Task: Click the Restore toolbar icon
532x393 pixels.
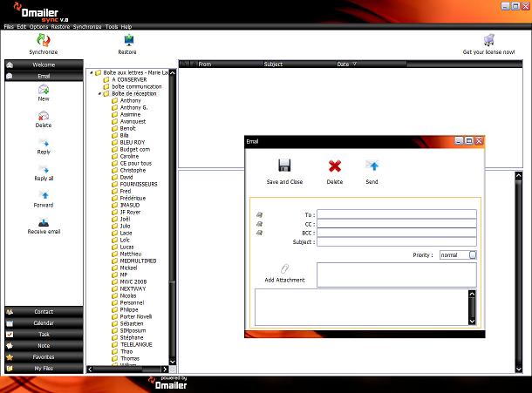Action: pos(128,40)
